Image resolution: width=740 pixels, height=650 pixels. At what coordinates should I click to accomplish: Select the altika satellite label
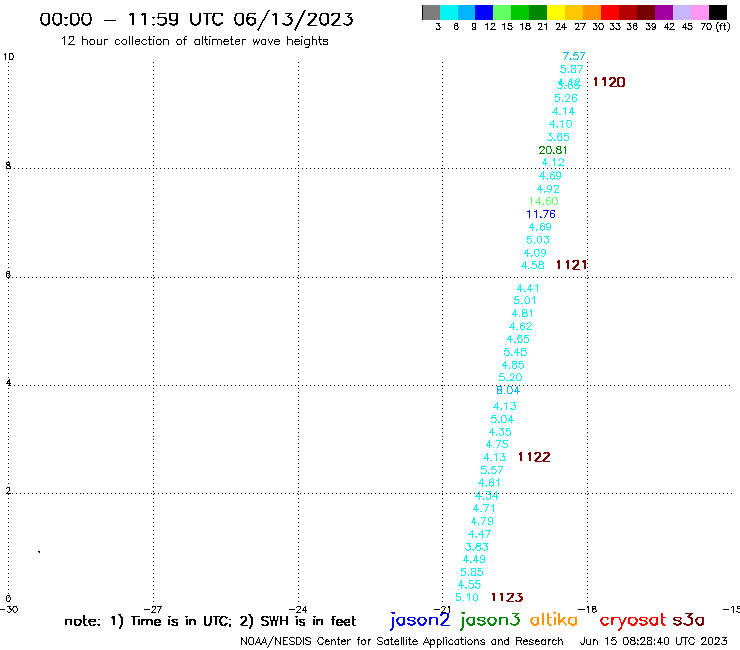(553, 620)
